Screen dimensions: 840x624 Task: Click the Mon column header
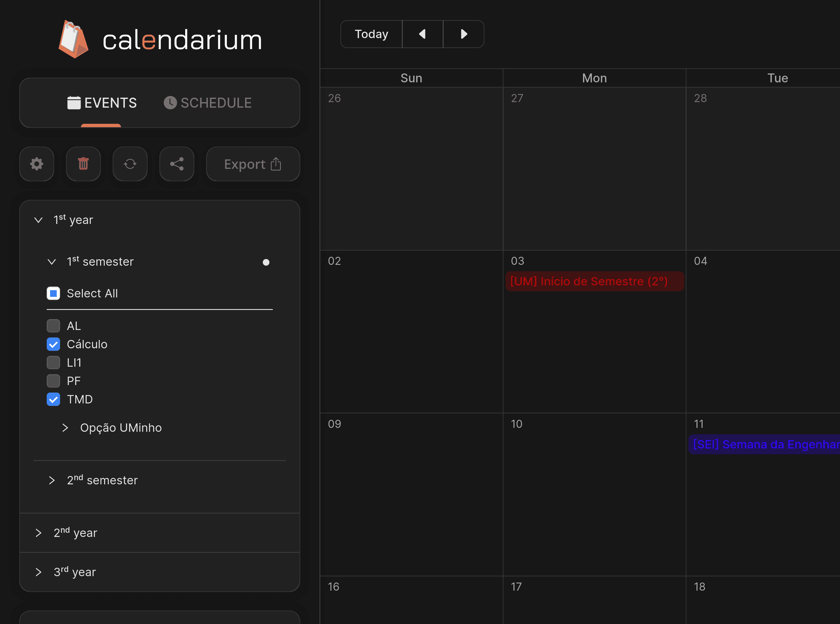(x=594, y=78)
